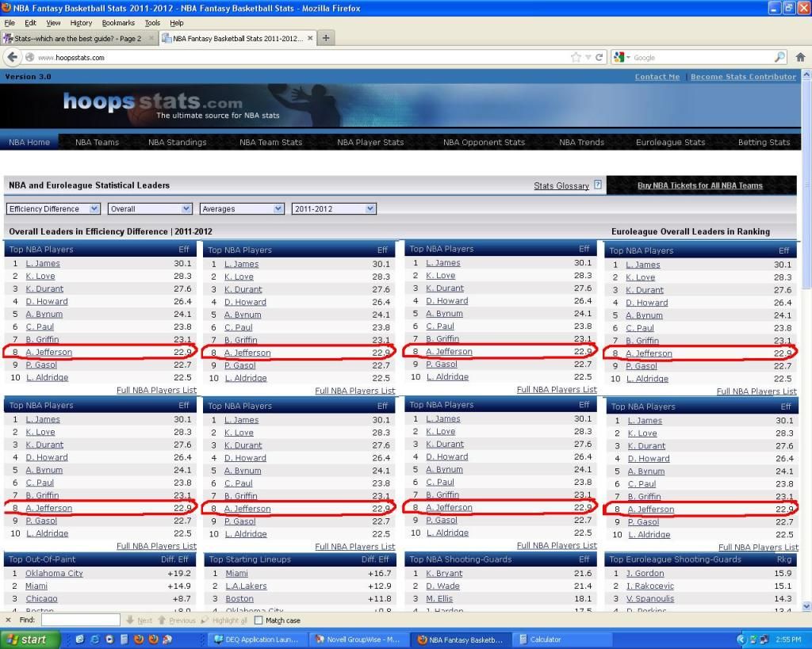Click the page scrollbar down arrow
812x649 pixels.
(806, 606)
